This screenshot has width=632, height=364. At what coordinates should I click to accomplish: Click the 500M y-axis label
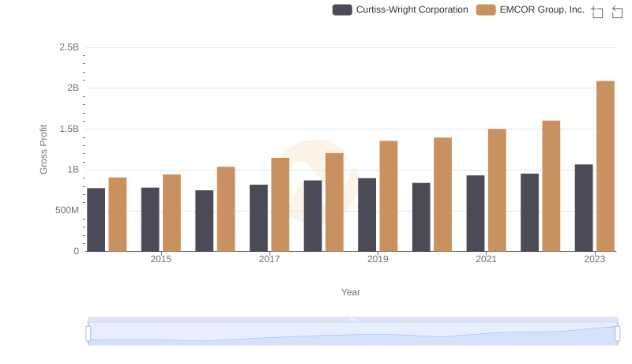67,210
